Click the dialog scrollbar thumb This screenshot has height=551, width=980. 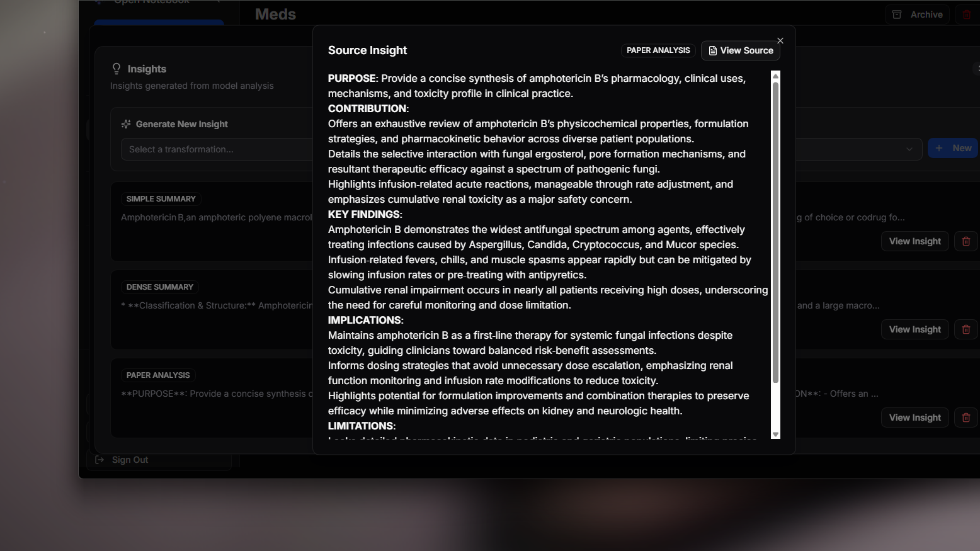pos(775,232)
